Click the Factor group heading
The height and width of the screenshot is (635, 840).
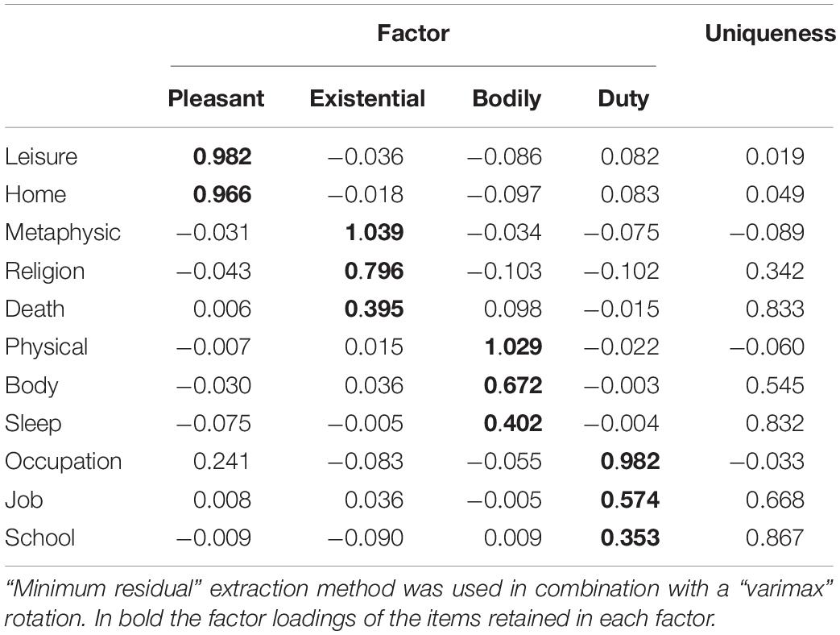413,33
